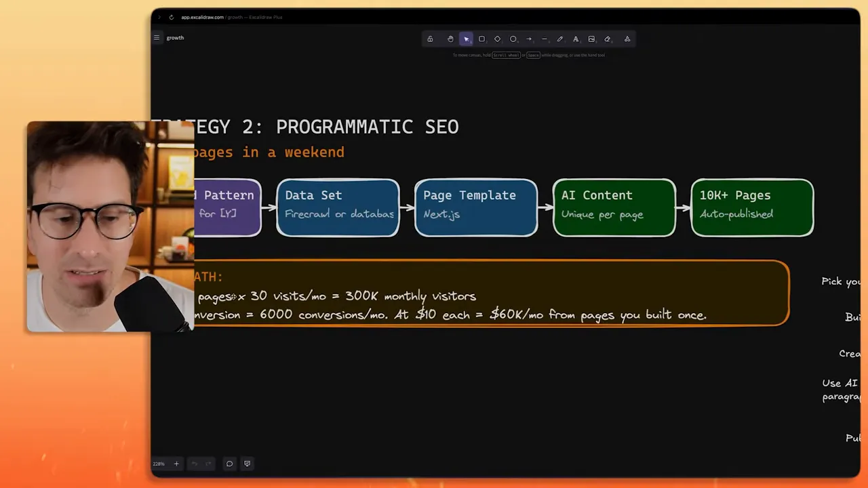Select the '10K+ Pages' green box
868x488 pixels.
pyautogui.click(x=752, y=207)
